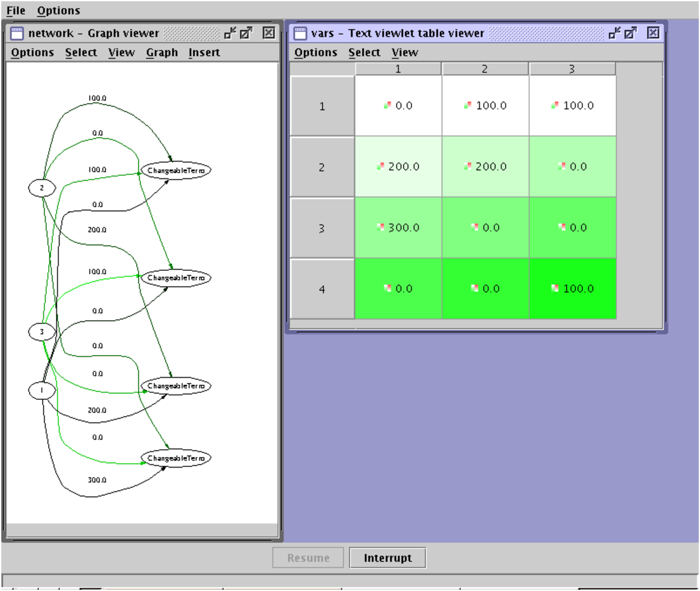Open View menu in vars table viewer

404,53
